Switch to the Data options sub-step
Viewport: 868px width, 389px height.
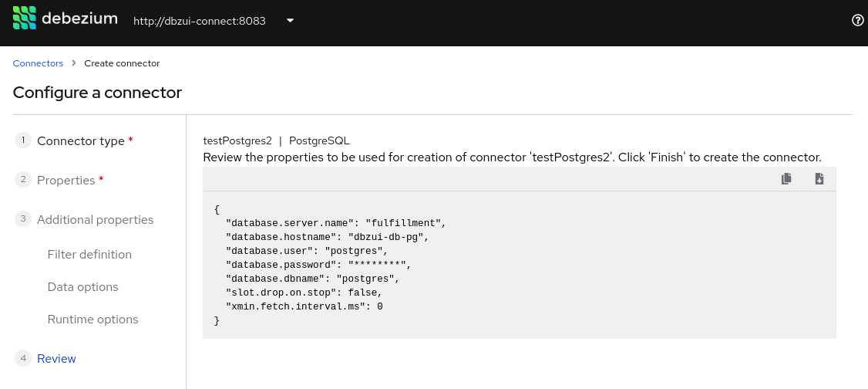click(x=82, y=287)
